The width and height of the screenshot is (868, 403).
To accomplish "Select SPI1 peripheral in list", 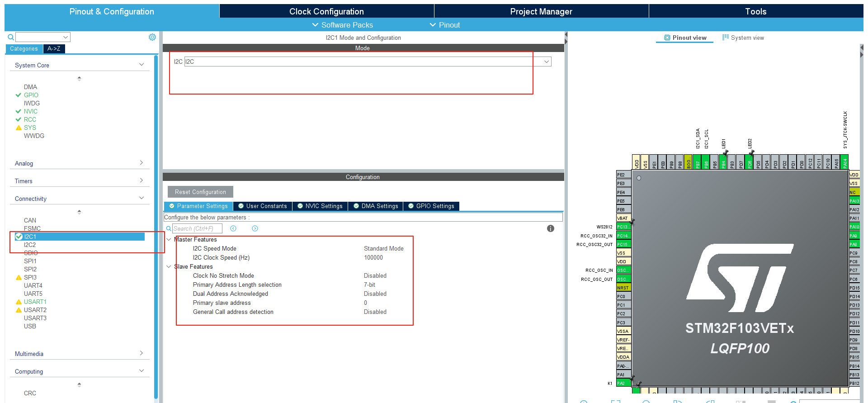I will (x=30, y=261).
